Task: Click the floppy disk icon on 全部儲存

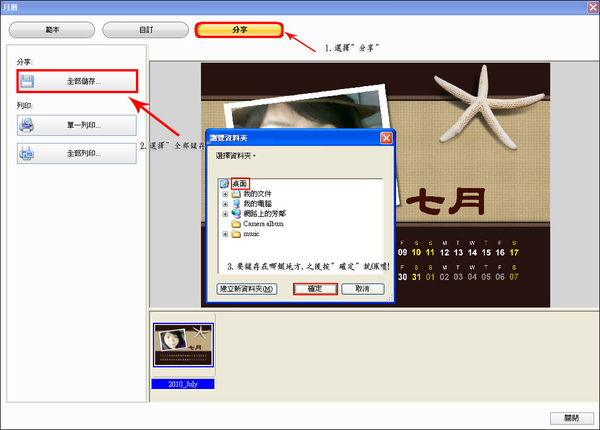Action: pyautogui.click(x=27, y=81)
